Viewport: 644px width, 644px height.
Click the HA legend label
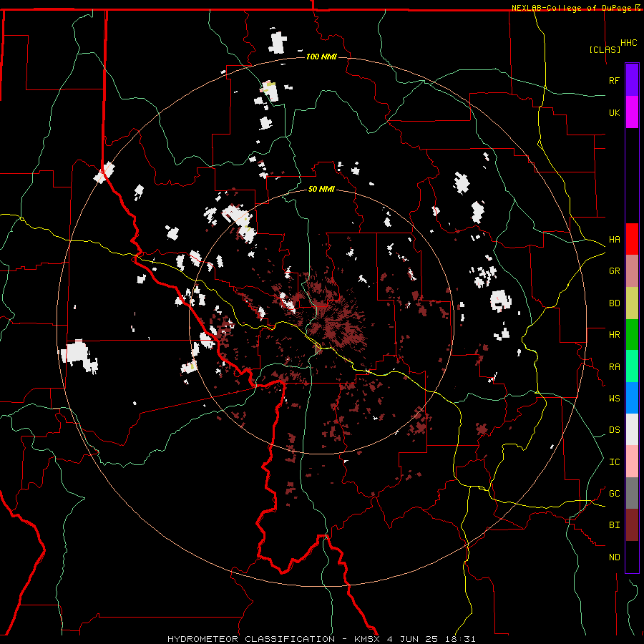[x=614, y=240]
